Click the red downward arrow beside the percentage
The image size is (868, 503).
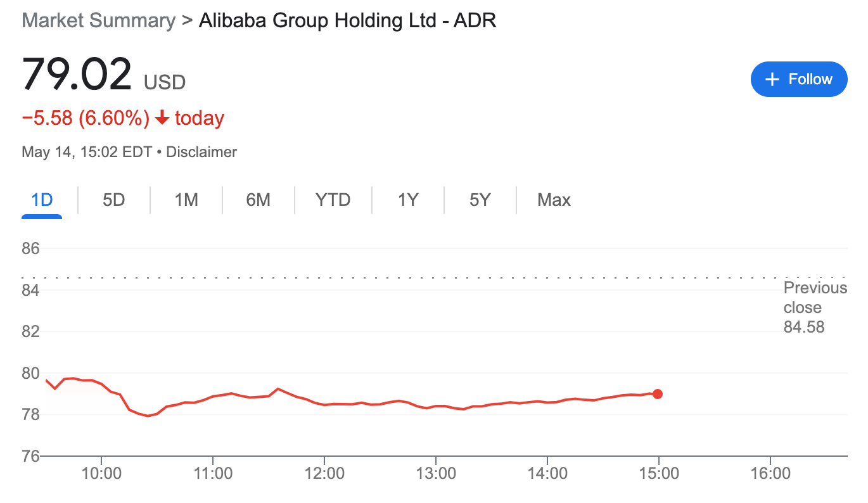(162, 118)
